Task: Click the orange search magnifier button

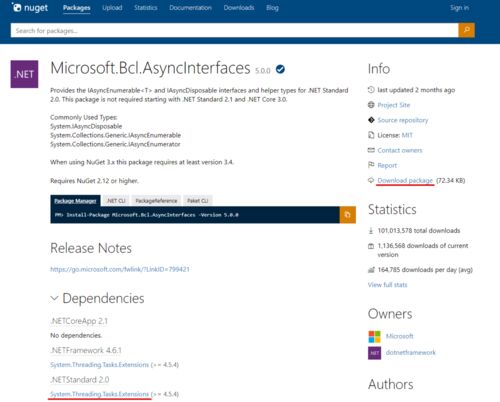Action: (466, 30)
